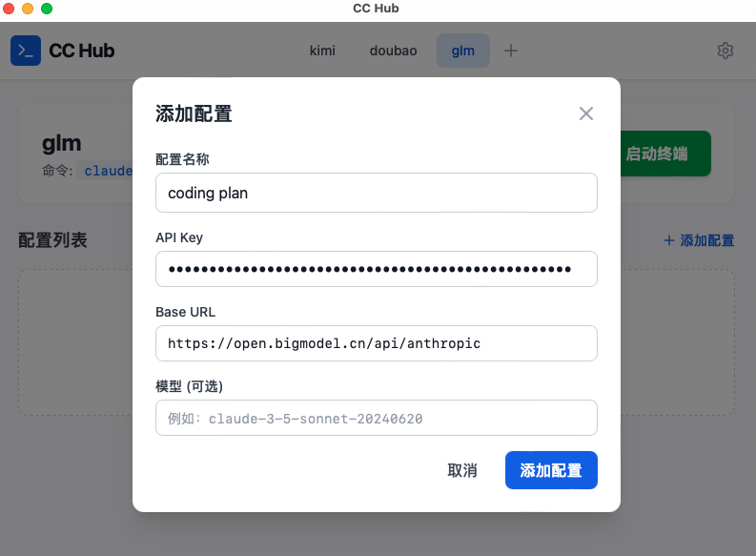Switch to the kimi tab
The image size is (756, 556).
point(322,51)
